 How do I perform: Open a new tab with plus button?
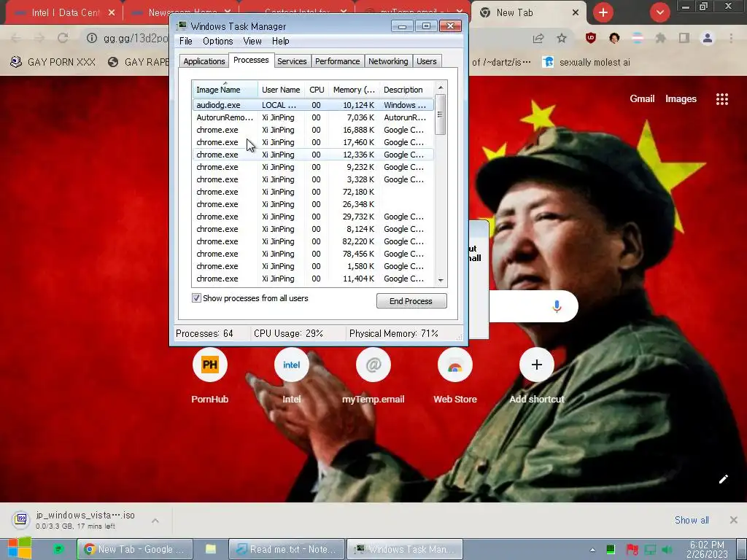603,13
